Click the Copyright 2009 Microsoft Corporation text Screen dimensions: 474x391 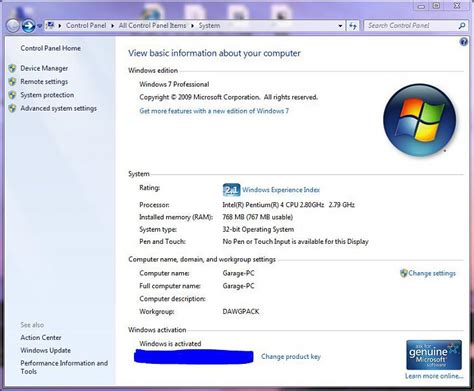(x=229, y=97)
